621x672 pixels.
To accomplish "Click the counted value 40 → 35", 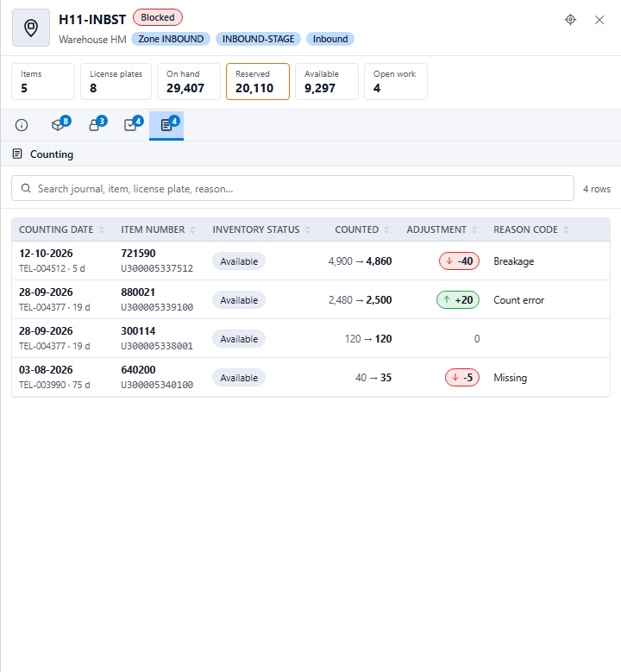I will tap(373, 378).
